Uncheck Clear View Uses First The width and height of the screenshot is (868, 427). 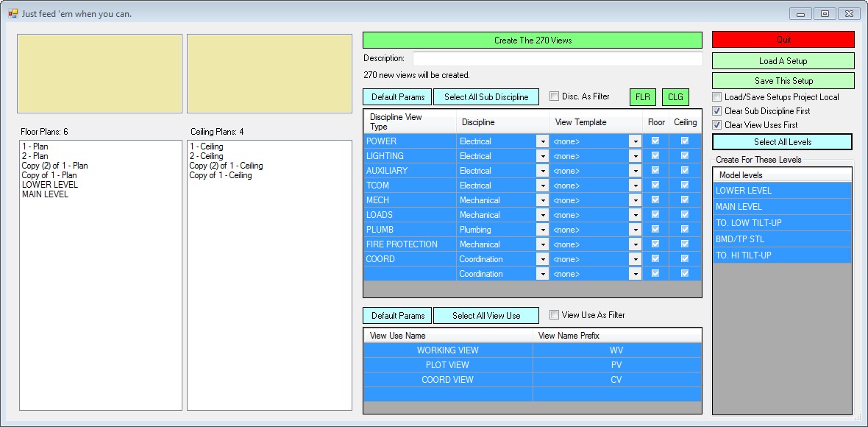pyautogui.click(x=717, y=125)
